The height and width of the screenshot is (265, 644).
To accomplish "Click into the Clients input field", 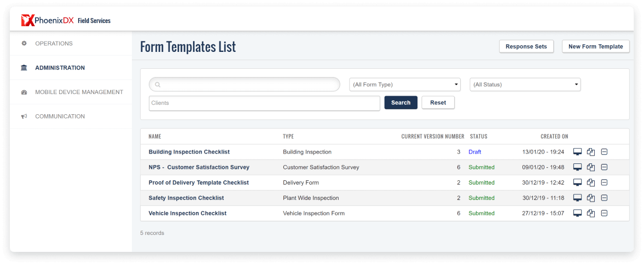I will point(264,103).
